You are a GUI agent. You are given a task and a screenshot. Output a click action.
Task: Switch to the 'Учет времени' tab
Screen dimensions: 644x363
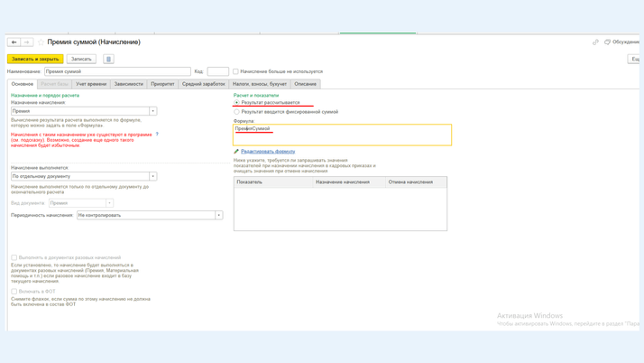[91, 84]
